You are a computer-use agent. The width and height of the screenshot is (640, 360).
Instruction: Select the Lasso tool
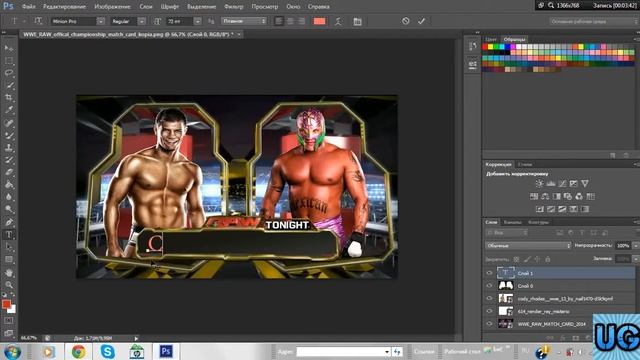pyautogui.click(x=9, y=73)
